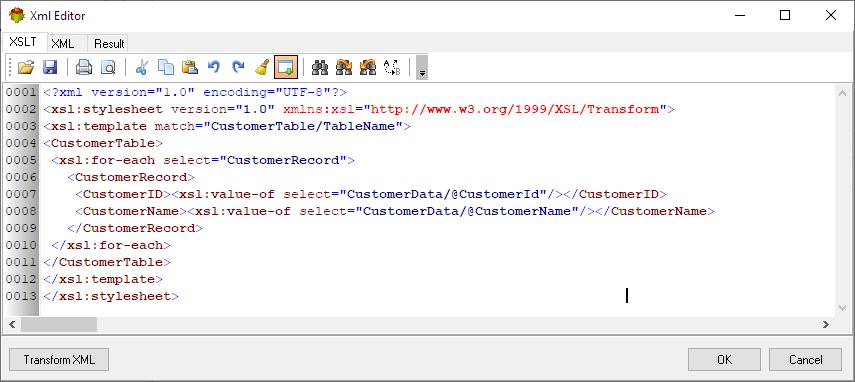
Task: Click "CustomerData/@CustomerId" select value
Action: coord(443,194)
